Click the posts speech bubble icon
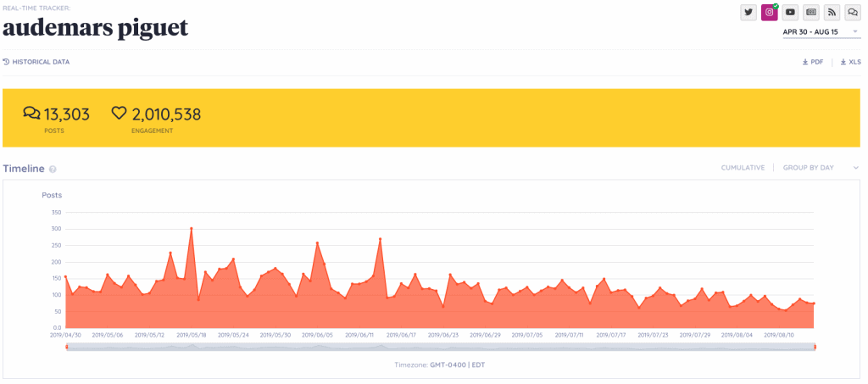The width and height of the screenshot is (868, 384). pyautogui.click(x=31, y=114)
